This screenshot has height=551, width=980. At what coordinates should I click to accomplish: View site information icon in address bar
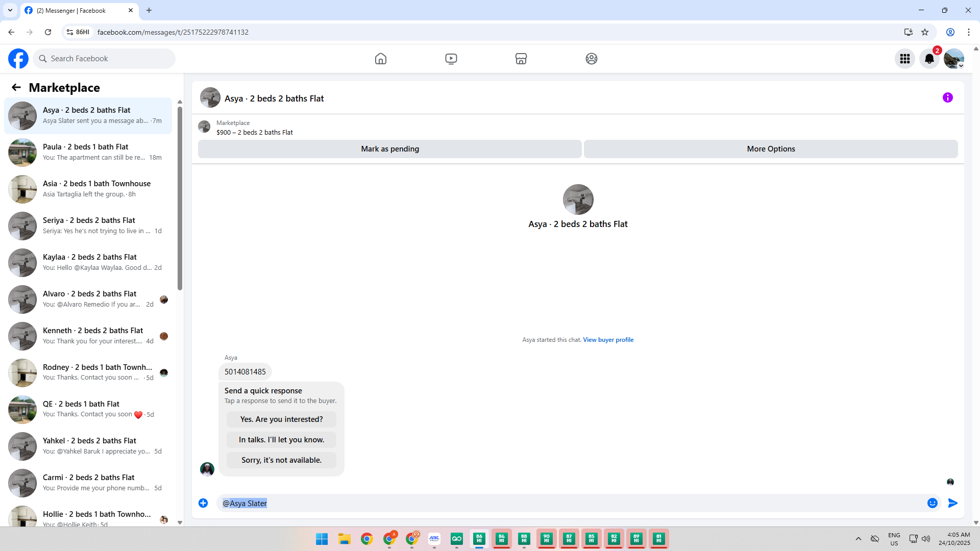[x=78, y=32]
